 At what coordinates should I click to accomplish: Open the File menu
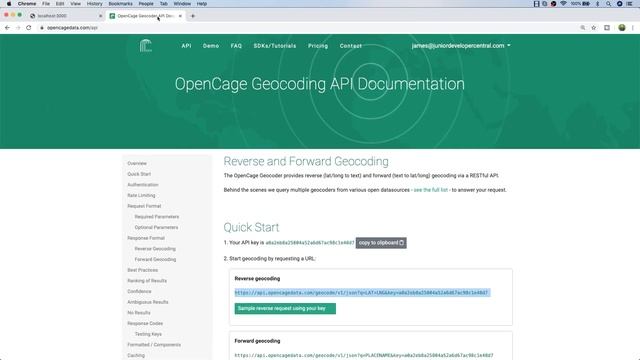click(x=46, y=4)
